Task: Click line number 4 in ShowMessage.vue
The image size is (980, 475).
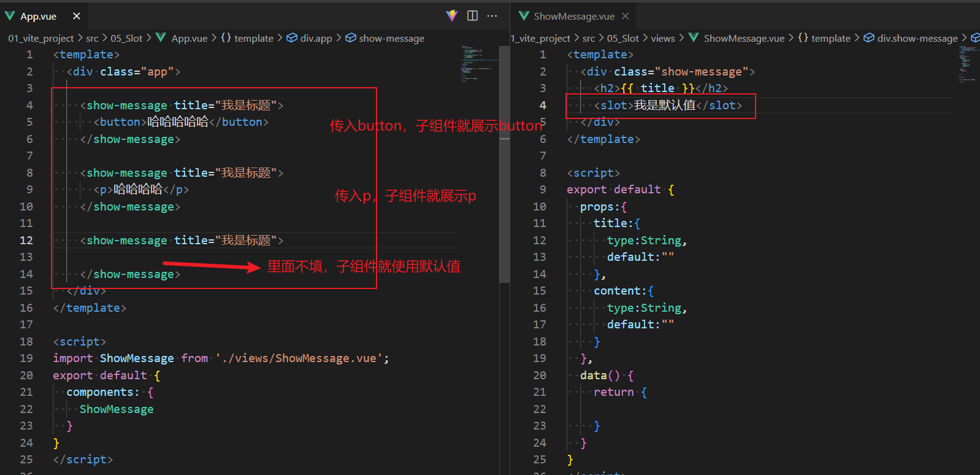Action: click(x=543, y=106)
